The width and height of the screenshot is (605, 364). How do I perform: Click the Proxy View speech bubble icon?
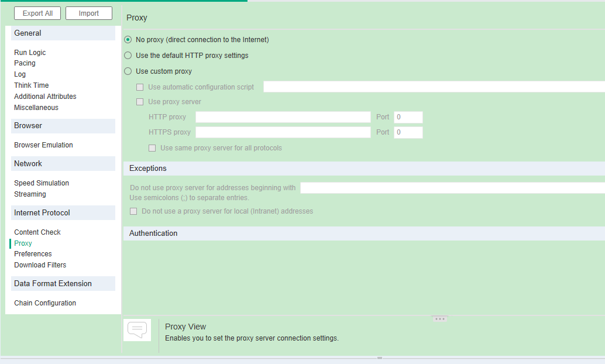[x=137, y=330]
